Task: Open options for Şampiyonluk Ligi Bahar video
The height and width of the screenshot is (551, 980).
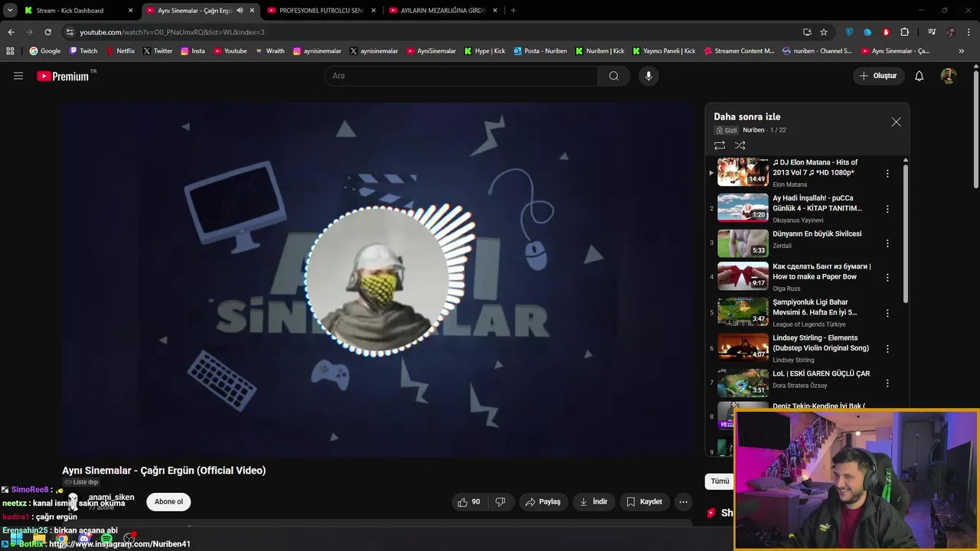Action: 887,313
